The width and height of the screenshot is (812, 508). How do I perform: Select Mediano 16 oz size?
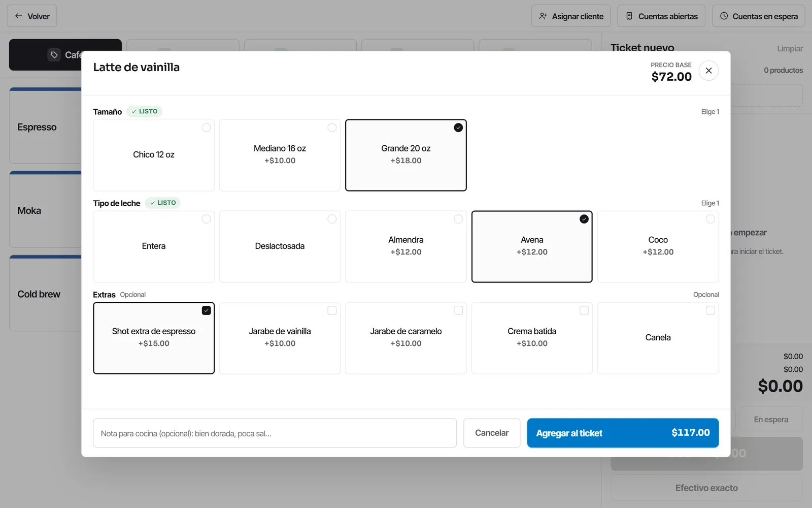point(280,155)
